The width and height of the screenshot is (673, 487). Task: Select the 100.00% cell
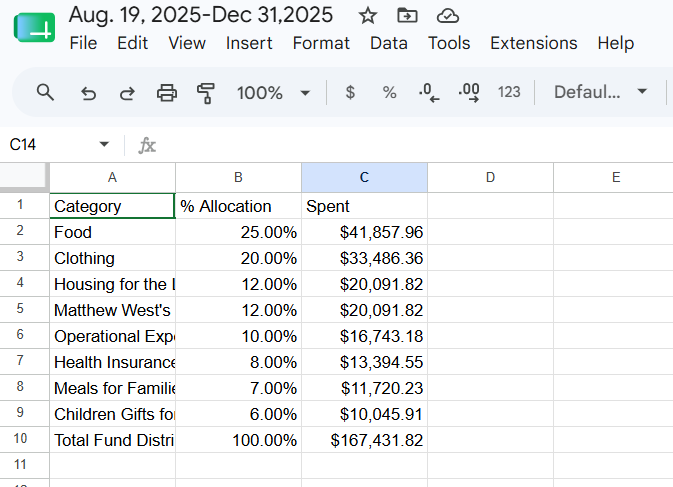[x=238, y=440]
